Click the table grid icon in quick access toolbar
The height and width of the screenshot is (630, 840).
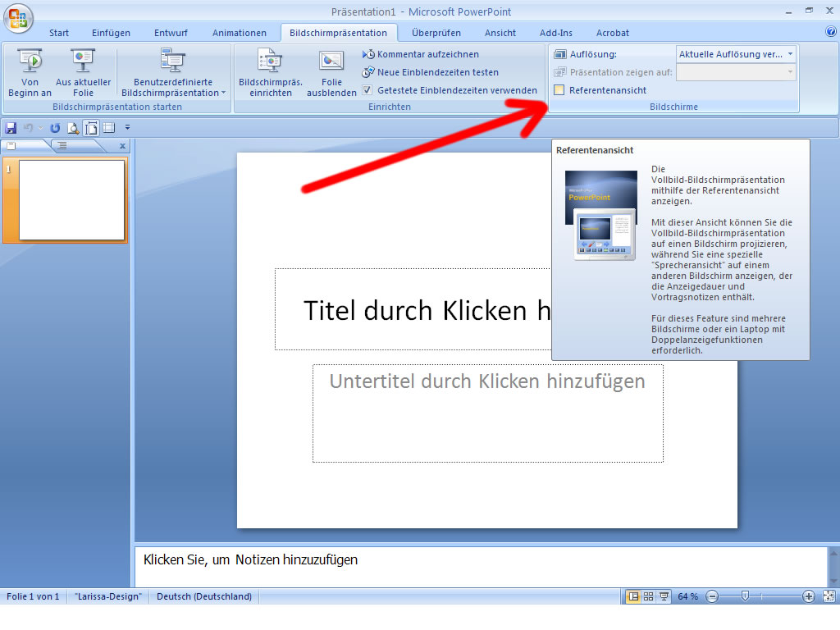(x=109, y=127)
